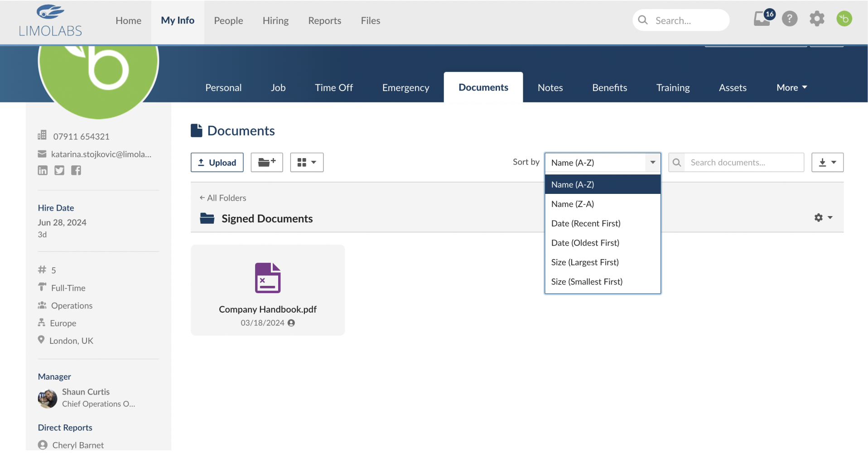Click the new folder icon button
The image size is (868, 453).
[267, 162]
